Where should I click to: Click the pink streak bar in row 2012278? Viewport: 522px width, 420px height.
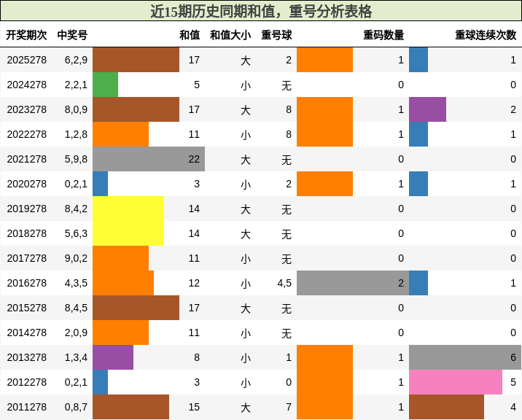(456, 382)
